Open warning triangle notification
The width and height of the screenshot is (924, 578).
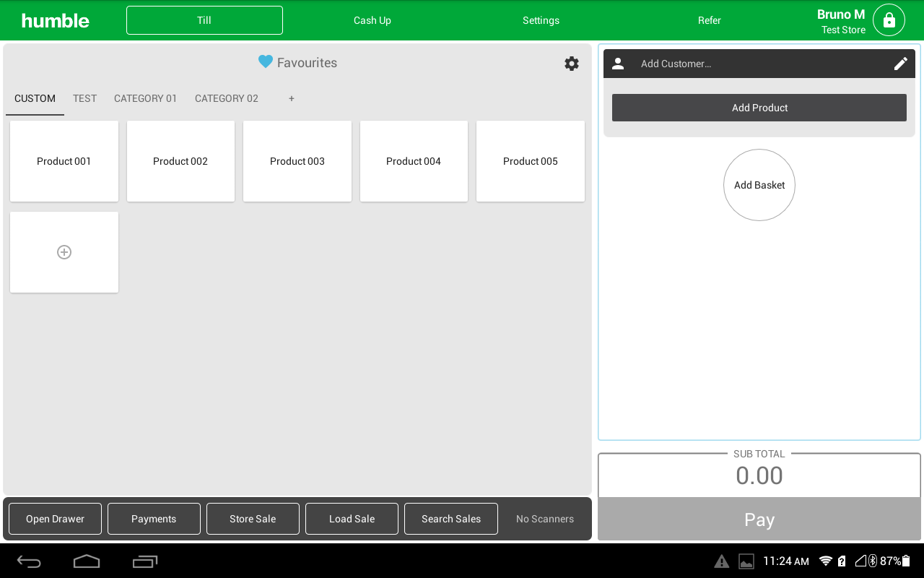coord(721,561)
